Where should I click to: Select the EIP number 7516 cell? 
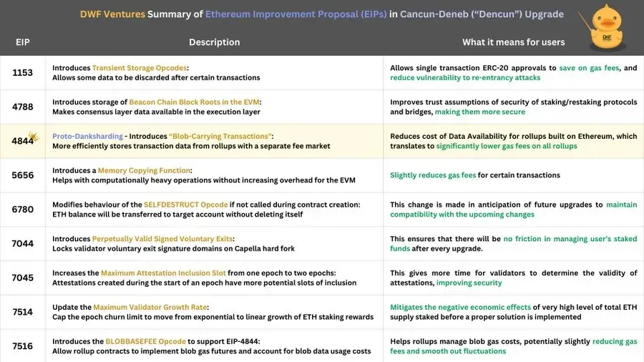tap(23, 346)
